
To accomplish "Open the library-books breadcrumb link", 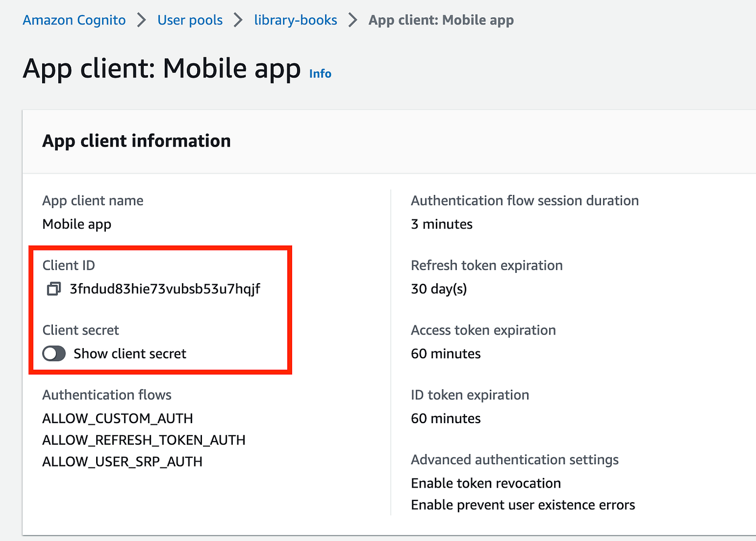I will click(295, 20).
